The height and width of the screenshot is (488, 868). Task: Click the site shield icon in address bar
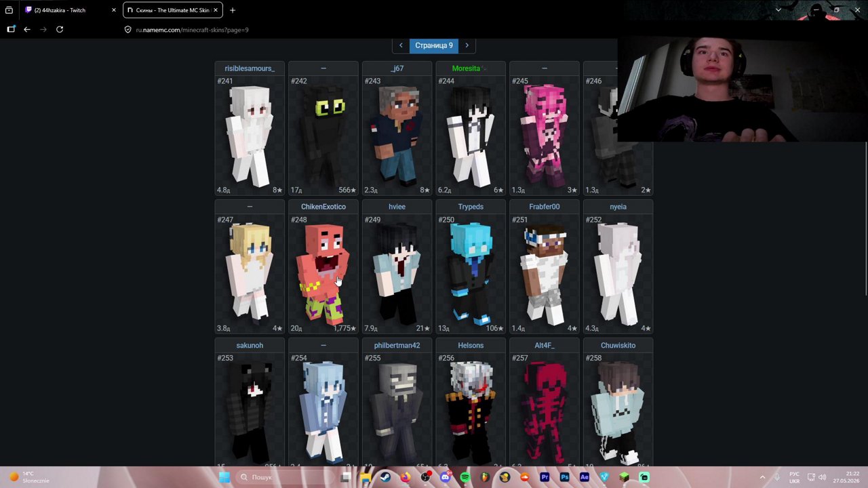[127, 30]
